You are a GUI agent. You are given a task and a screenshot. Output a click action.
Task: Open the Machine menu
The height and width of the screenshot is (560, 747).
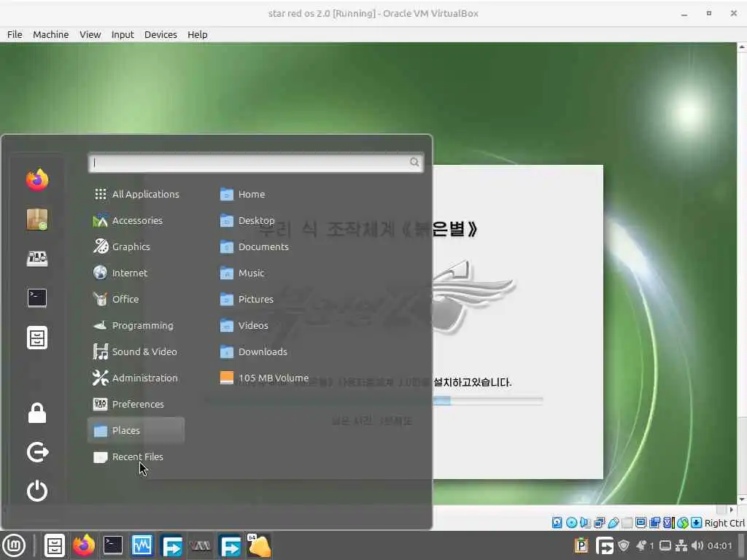tap(50, 35)
